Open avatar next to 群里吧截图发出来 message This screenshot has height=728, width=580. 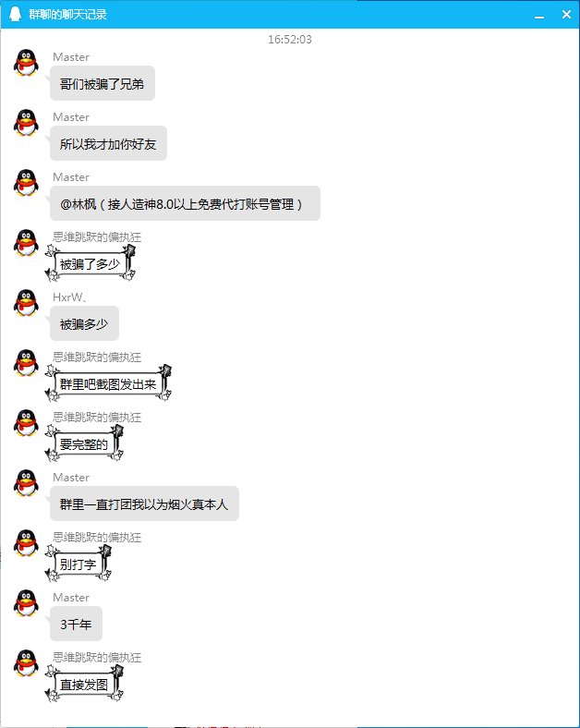(x=27, y=362)
